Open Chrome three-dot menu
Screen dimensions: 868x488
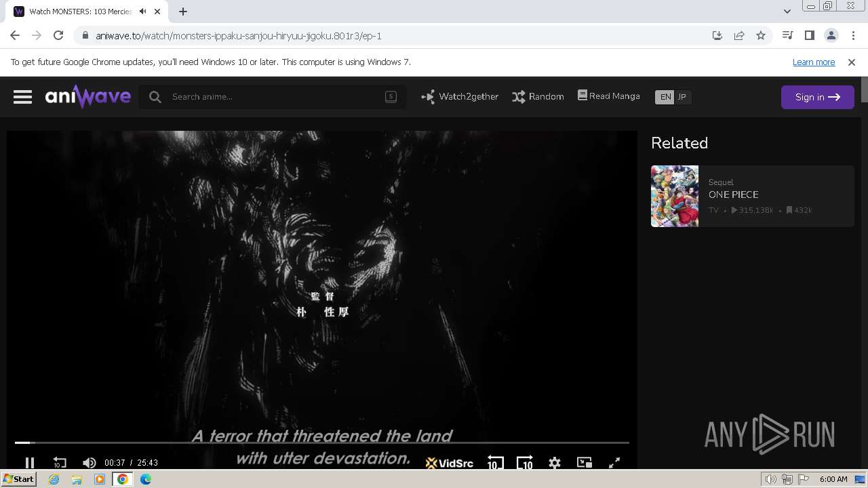point(853,35)
